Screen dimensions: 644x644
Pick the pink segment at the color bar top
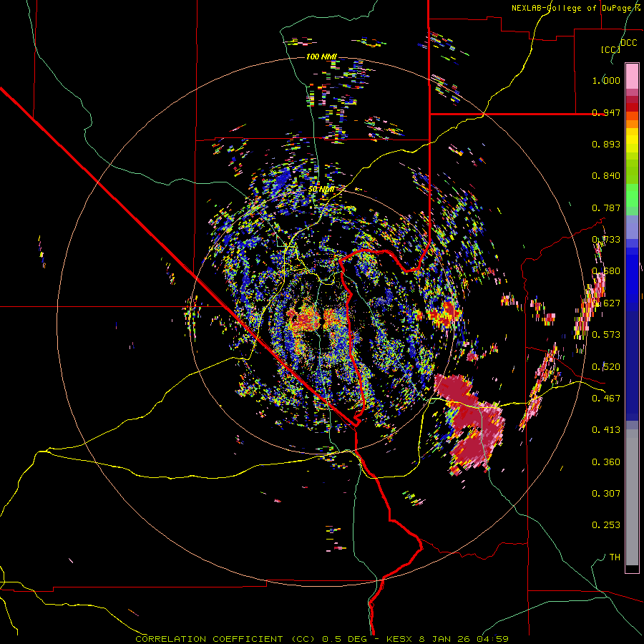click(632, 76)
